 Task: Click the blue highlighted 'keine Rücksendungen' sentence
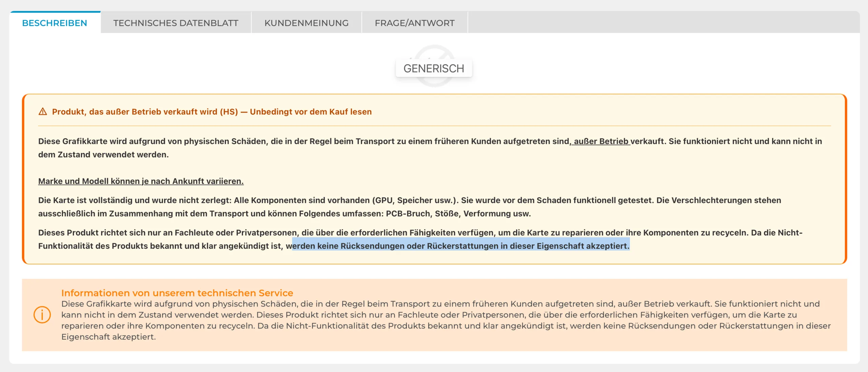point(460,246)
